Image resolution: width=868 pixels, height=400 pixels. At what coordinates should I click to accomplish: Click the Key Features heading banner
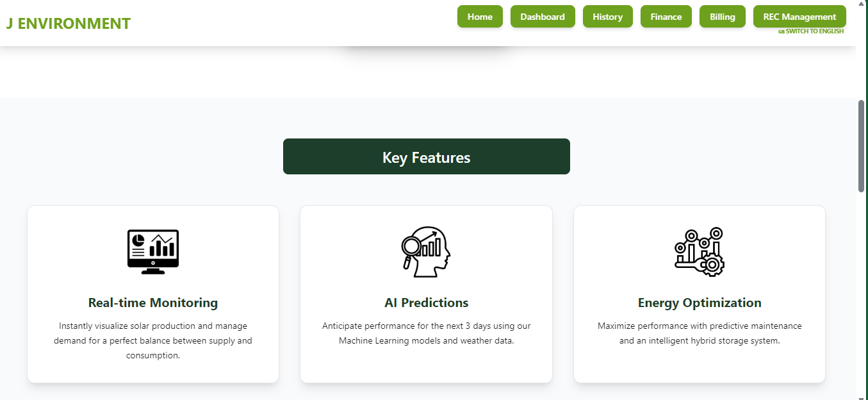pyautogui.click(x=427, y=156)
